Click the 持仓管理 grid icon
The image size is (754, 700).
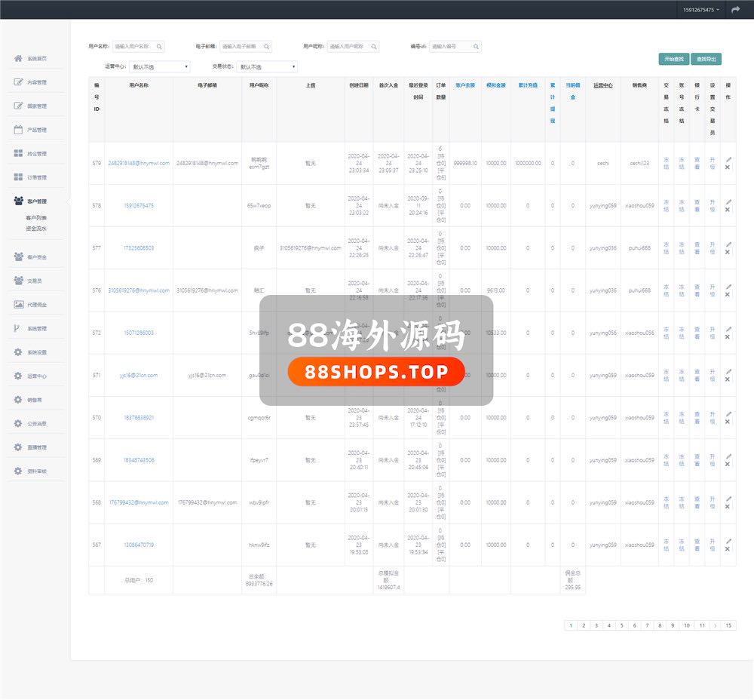tap(18, 154)
